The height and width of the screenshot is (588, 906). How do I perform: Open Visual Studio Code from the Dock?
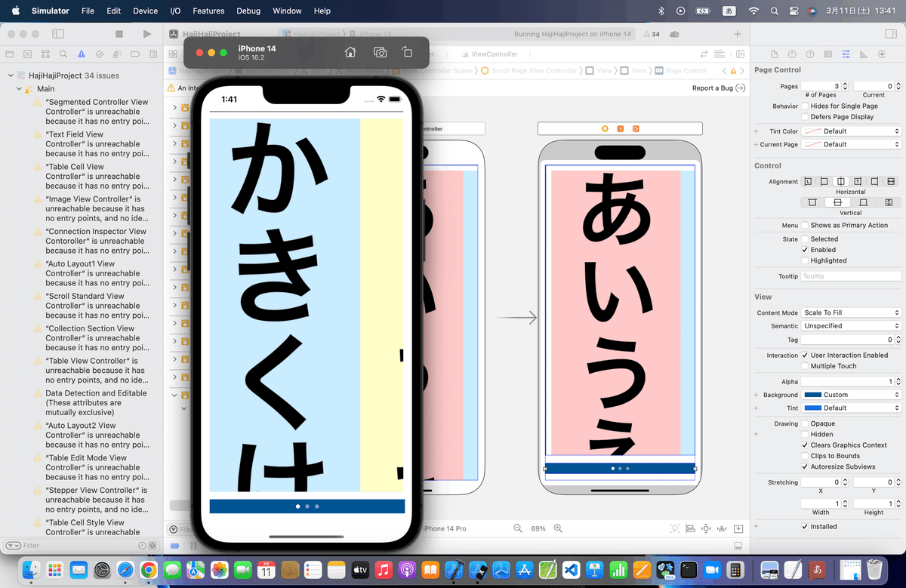[571, 570]
